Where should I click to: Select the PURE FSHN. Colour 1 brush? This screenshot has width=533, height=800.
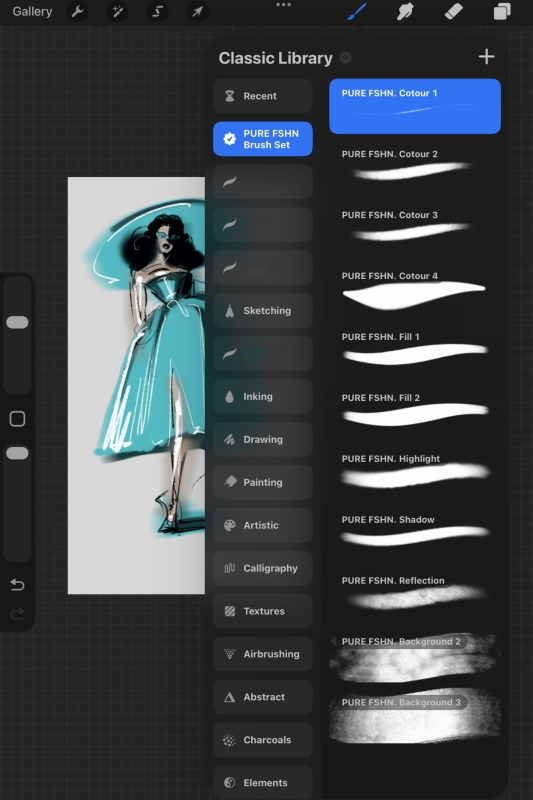[415, 106]
